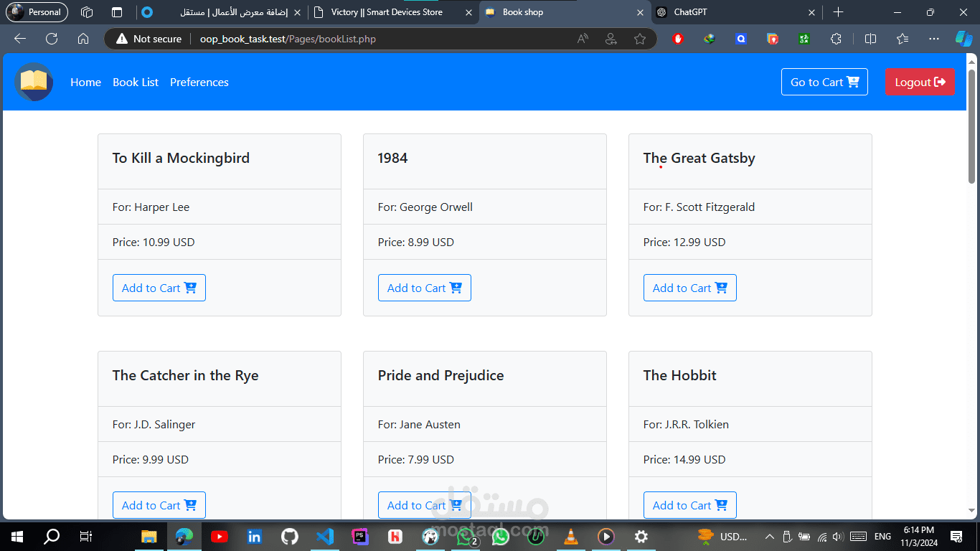This screenshot has height=551, width=980.
Task: Click 'For: George Orwell' author text
Action: point(425,207)
